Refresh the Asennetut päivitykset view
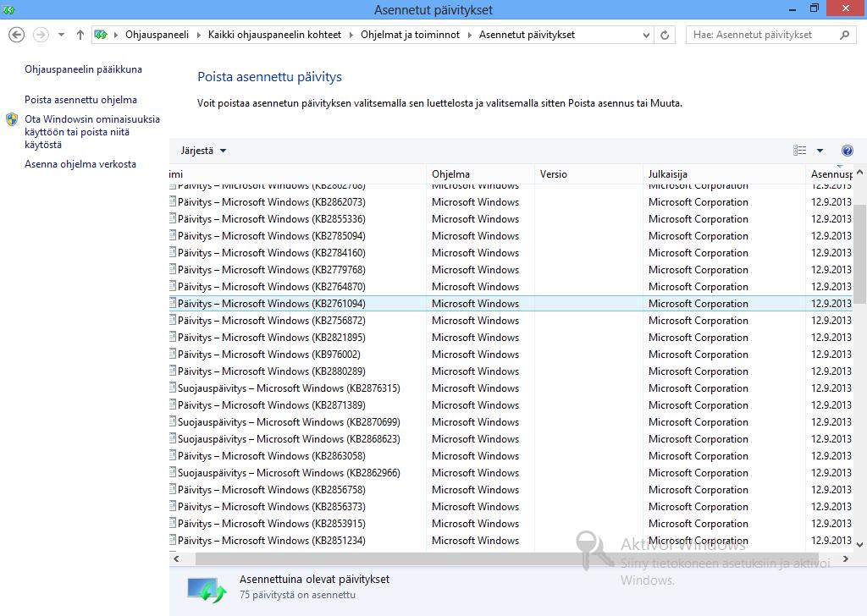 coord(665,35)
